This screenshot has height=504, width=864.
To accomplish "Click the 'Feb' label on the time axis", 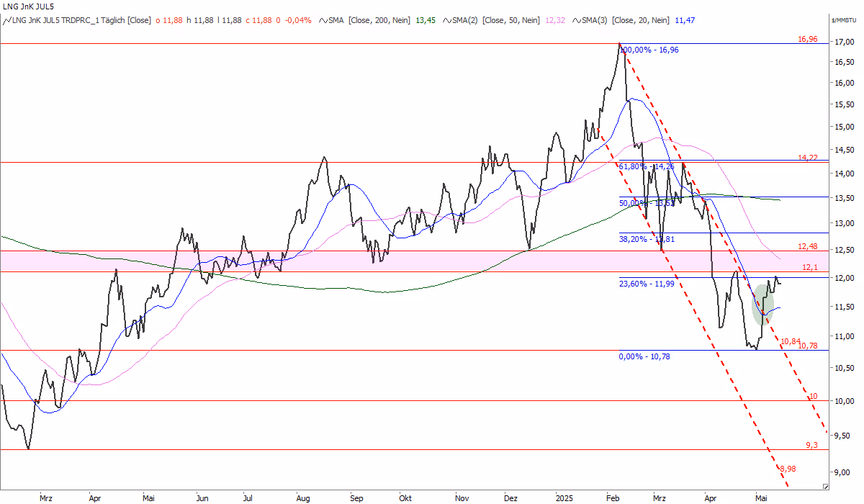I will tap(613, 498).
